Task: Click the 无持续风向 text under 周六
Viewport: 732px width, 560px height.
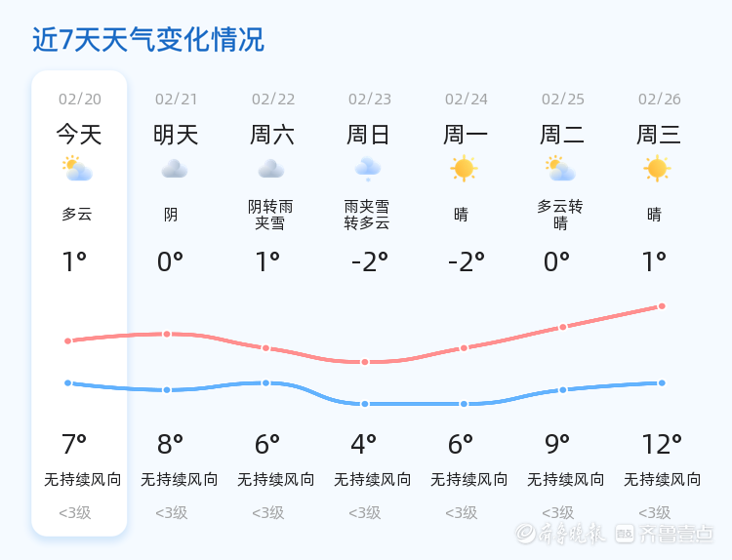Action: (276, 479)
